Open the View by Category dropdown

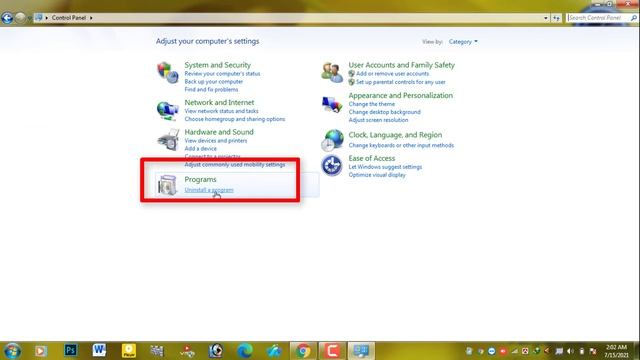(x=463, y=42)
